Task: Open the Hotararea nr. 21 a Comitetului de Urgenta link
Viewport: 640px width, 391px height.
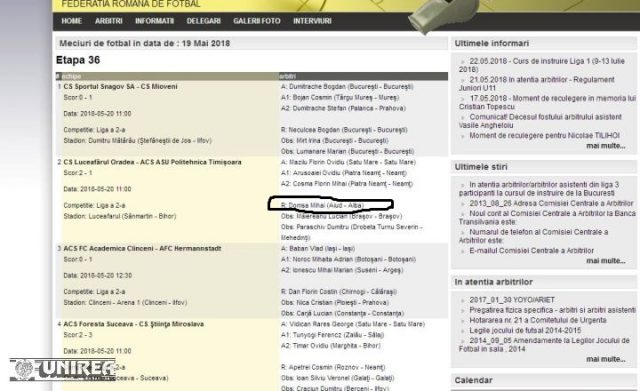Action: pos(538,320)
